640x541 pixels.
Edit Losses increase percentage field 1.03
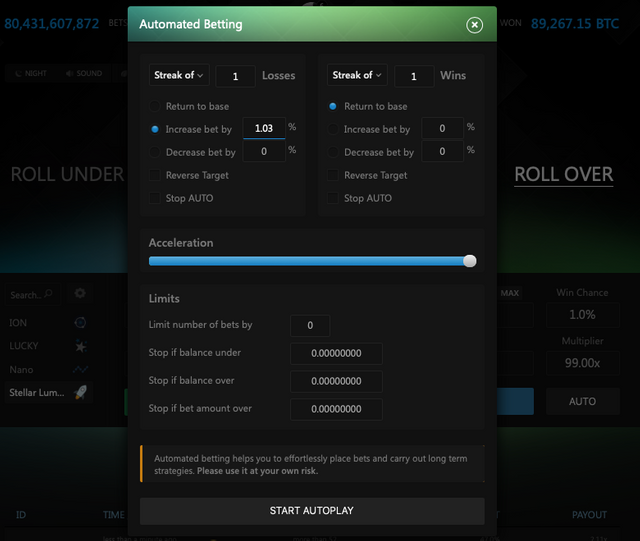tap(264, 128)
